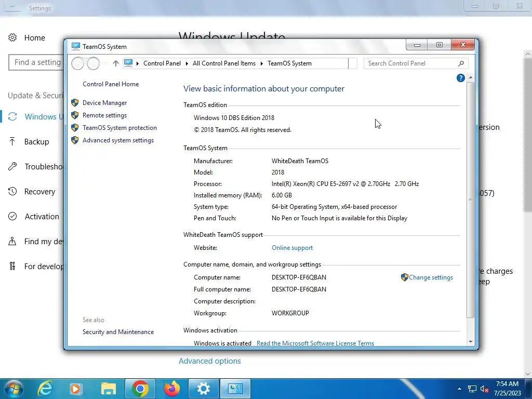Click the shield icon beside Remote settings
Screen dimensions: 532x399
(75, 115)
